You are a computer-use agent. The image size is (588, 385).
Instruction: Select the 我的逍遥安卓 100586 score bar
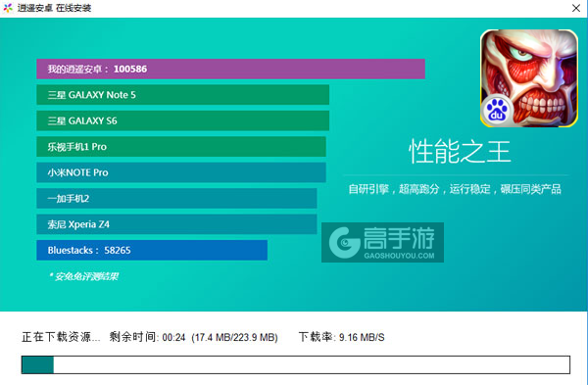(x=230, y=69)
